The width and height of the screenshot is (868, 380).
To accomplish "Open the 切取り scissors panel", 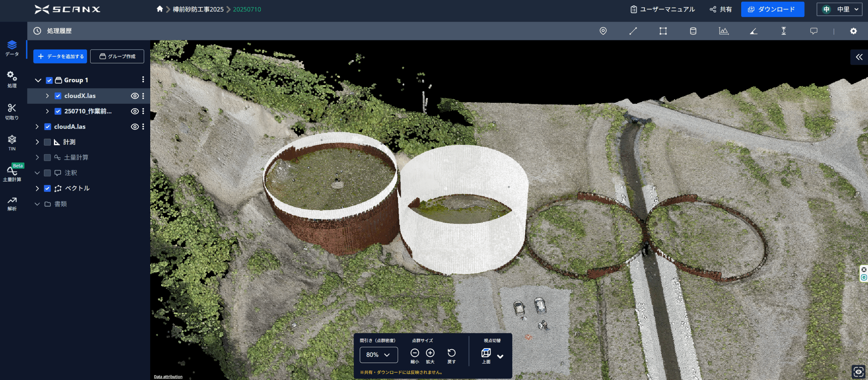I will (x=12, y=112).
